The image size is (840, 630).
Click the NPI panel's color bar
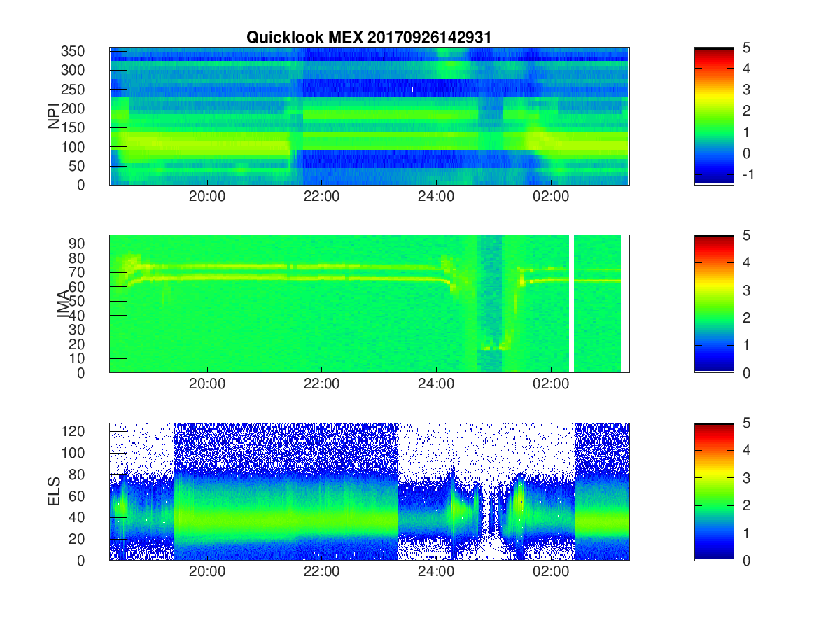pyautogui.click(x=714, y=116)
